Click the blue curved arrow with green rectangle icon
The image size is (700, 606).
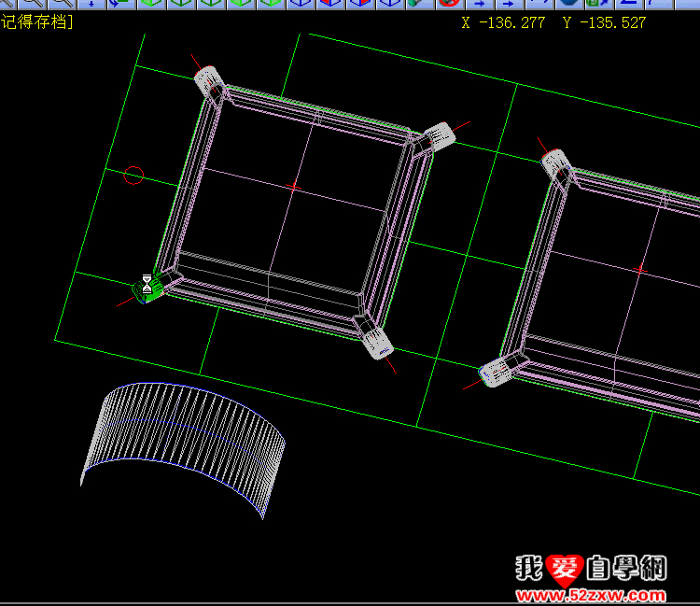pos(121,4)
